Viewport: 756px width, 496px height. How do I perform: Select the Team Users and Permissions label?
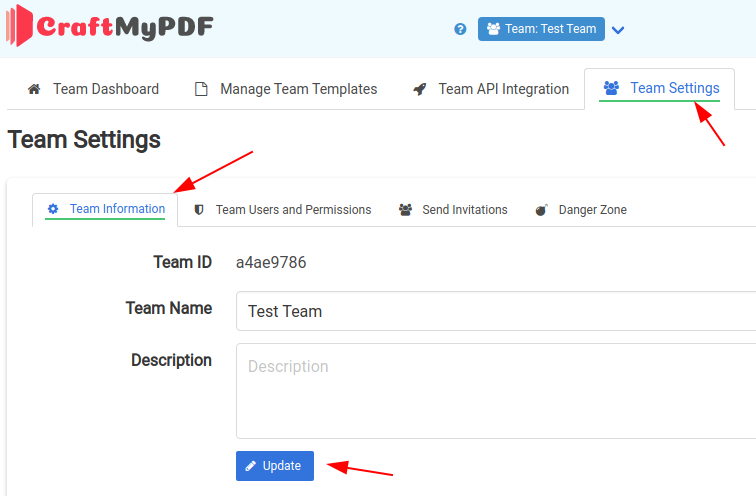293,210
